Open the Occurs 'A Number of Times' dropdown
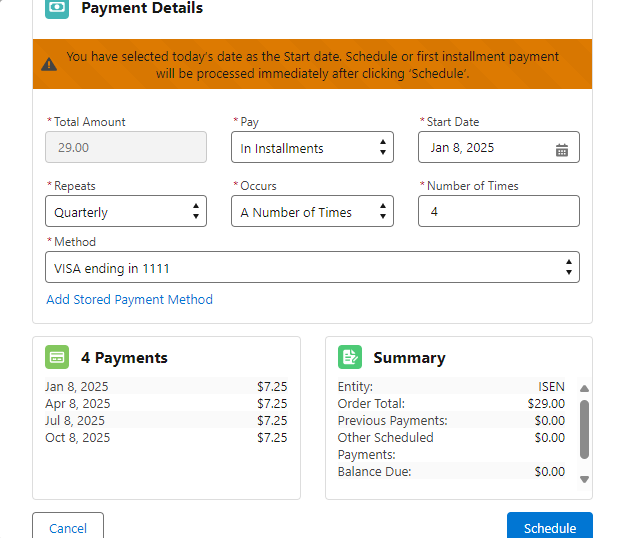 (312, 212)
